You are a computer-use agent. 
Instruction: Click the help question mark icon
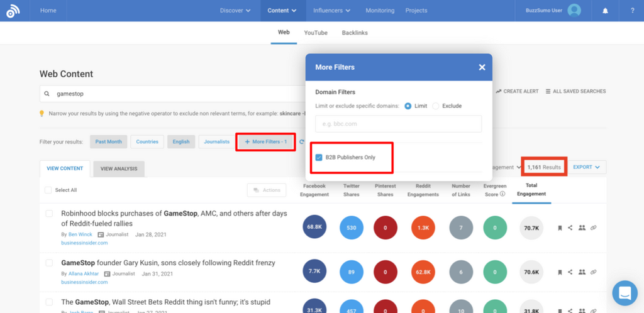click(632, 11)
